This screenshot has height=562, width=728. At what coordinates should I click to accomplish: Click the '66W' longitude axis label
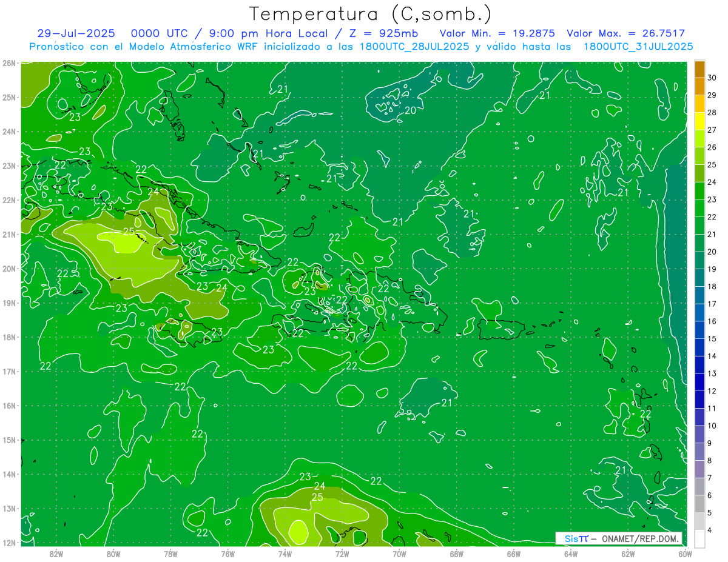[x=514, y=553]
